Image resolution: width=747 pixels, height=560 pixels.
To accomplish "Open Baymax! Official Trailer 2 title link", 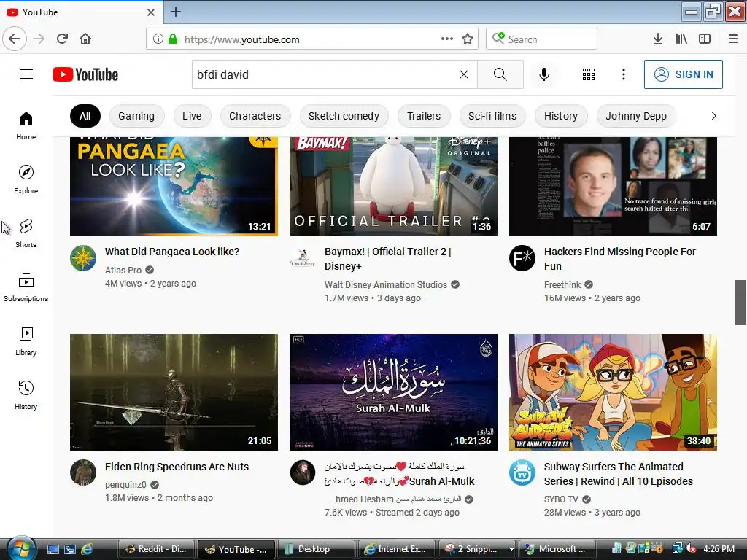I will tap(388, 259).
